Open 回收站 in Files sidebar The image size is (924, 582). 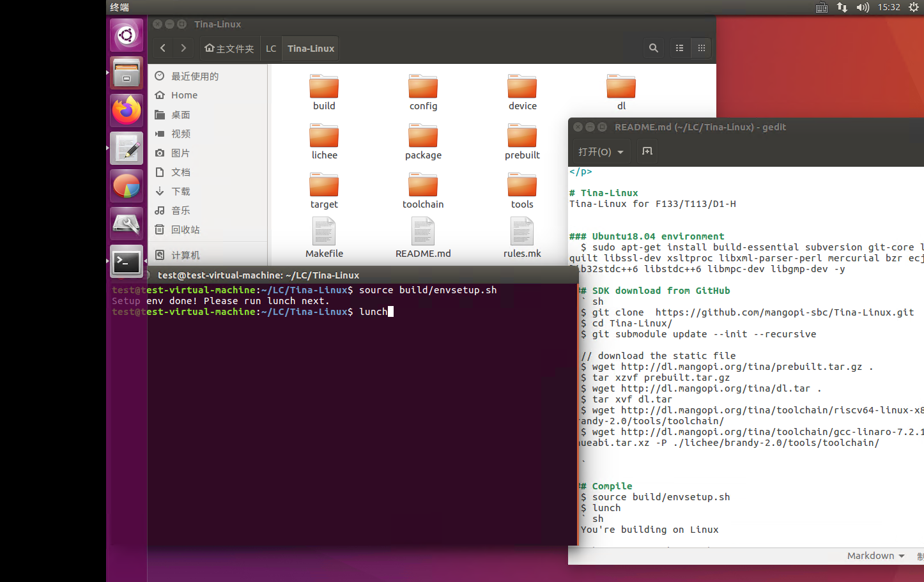tap(208, 229)
